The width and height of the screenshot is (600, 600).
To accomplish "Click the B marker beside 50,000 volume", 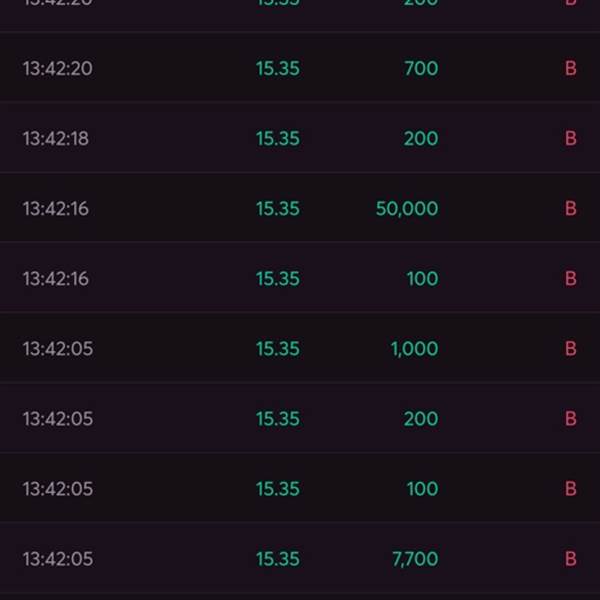I will coord(571,209).
